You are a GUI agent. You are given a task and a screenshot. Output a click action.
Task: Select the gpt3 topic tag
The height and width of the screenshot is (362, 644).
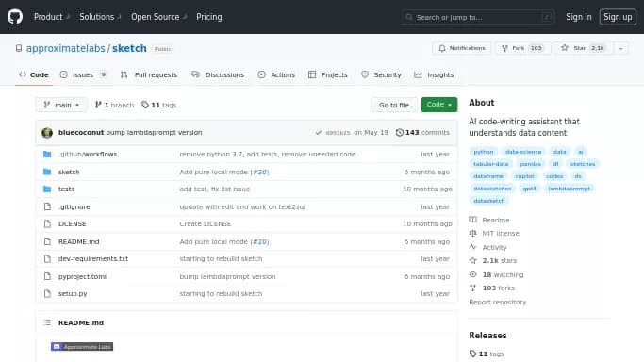tap(529, 189)
